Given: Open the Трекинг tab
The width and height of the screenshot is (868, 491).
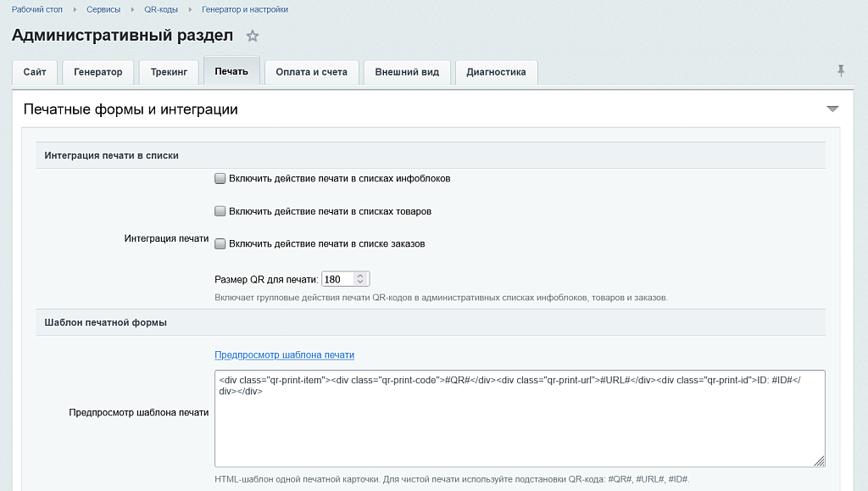Looking at the screenshot, I should 169,72.
